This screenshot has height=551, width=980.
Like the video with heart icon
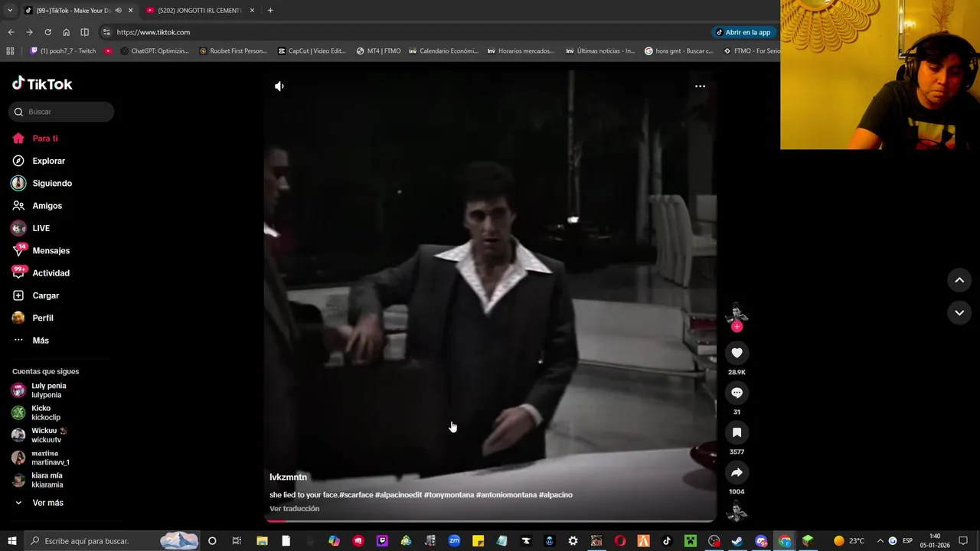737,353
